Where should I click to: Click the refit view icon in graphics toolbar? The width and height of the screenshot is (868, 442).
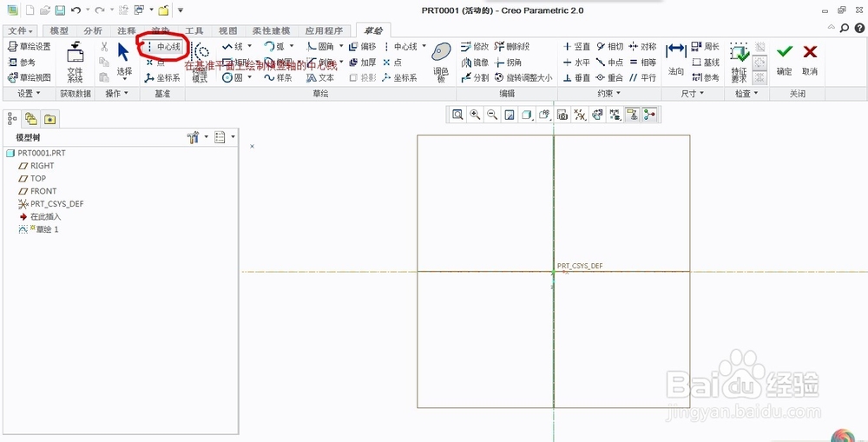coord(457,115)
